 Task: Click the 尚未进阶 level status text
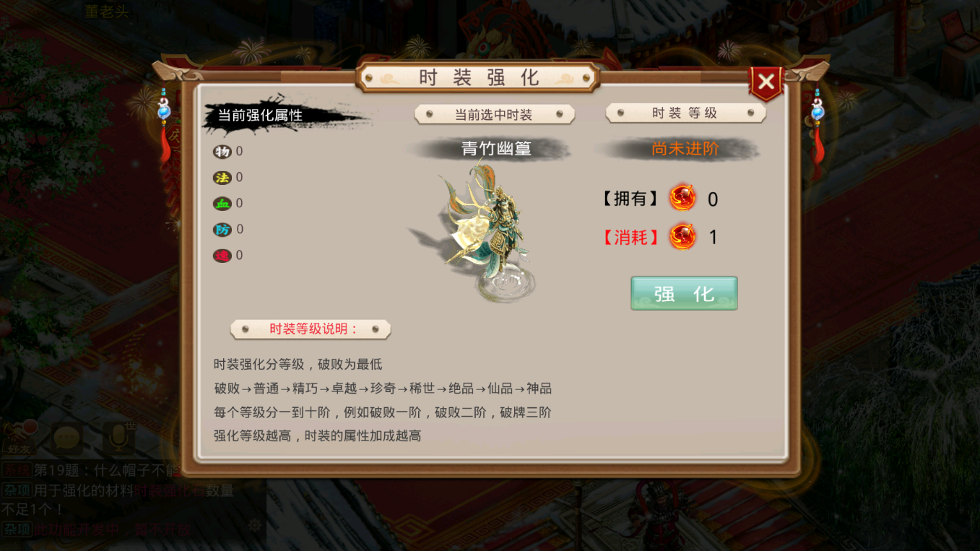(685, 149)
